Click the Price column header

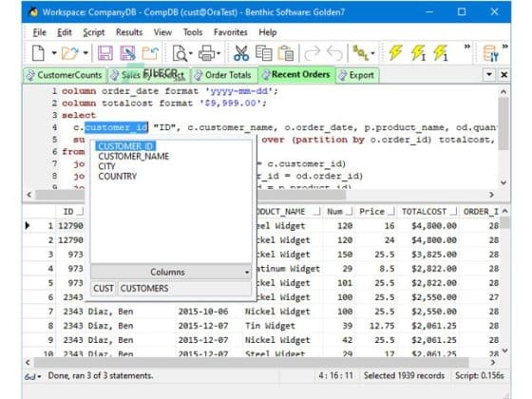click(x=376, y=212)
